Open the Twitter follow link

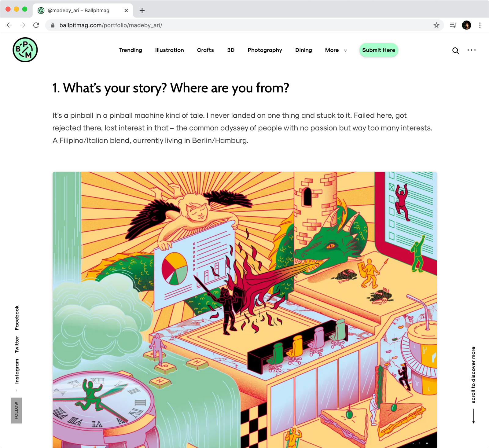pos(17,344)
